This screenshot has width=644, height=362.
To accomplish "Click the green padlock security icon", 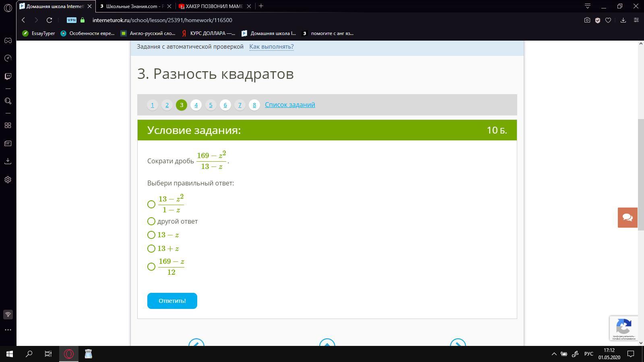I will pyautogui.click(x=83, y=20).
